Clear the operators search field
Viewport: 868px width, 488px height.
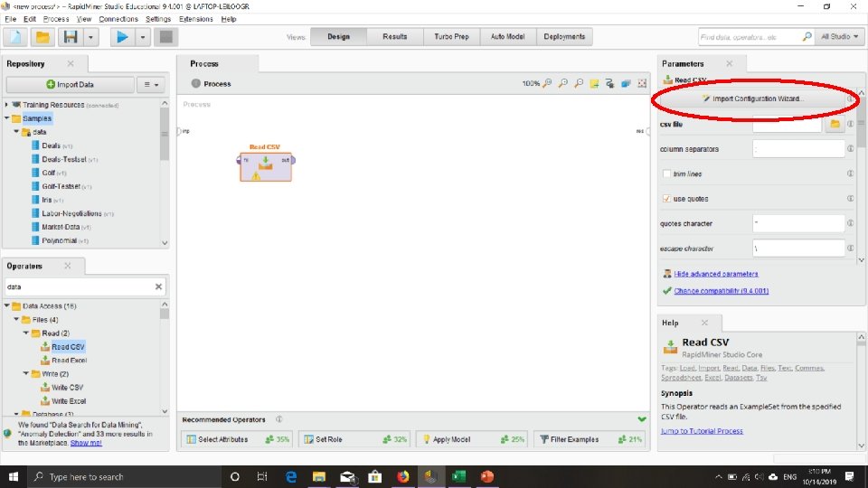[x=159, y=286]
